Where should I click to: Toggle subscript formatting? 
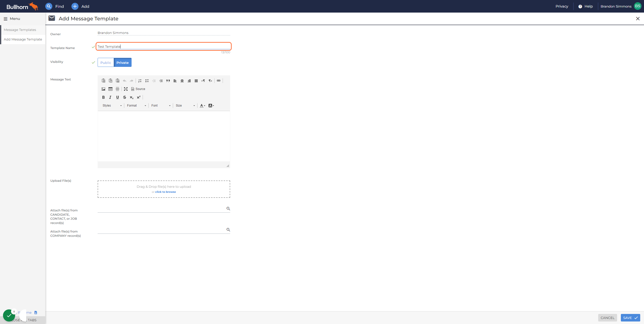132,97
